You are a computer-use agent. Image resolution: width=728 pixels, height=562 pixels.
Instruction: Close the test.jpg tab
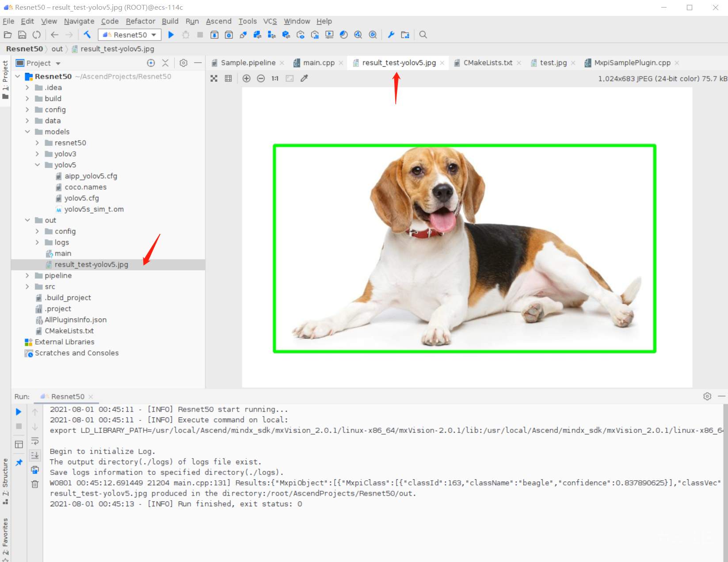[x=573, y=63]
